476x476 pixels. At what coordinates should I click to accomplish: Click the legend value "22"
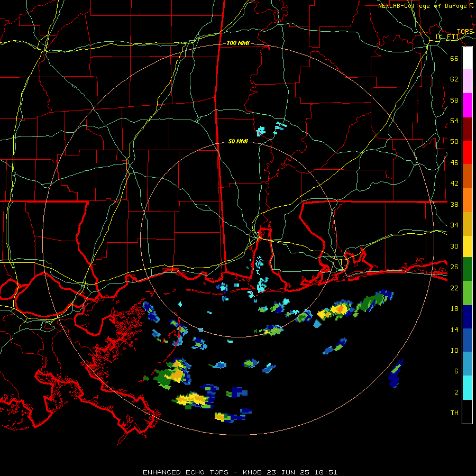[454, 288]
